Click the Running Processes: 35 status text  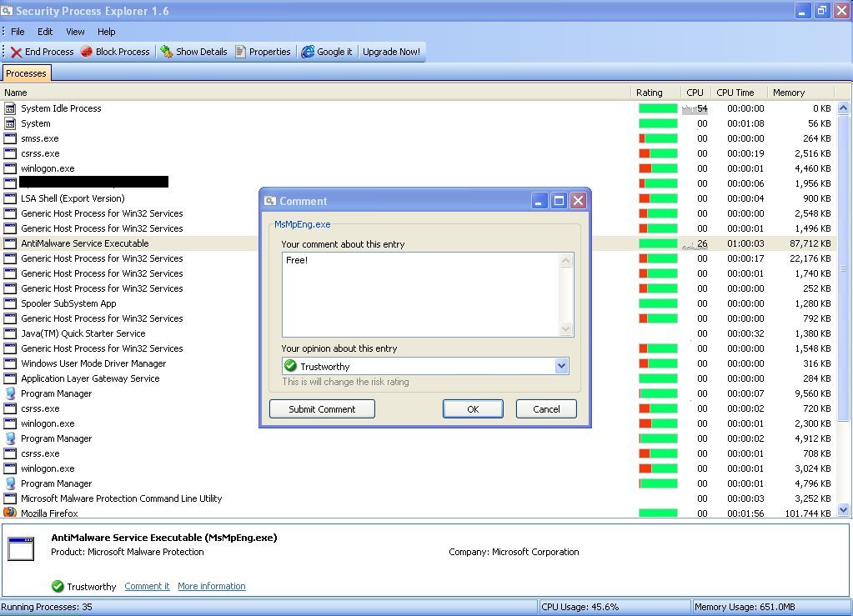pyautogui.click(x=47, y=607)
